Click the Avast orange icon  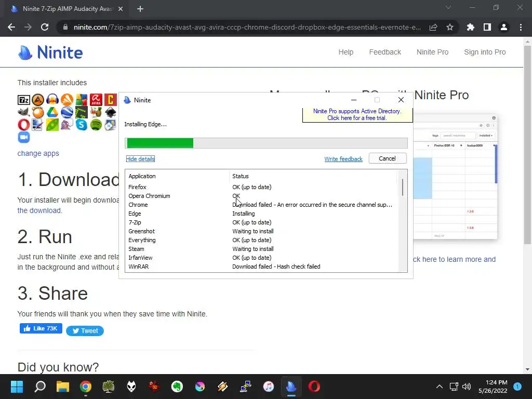[x=67, y=100]
